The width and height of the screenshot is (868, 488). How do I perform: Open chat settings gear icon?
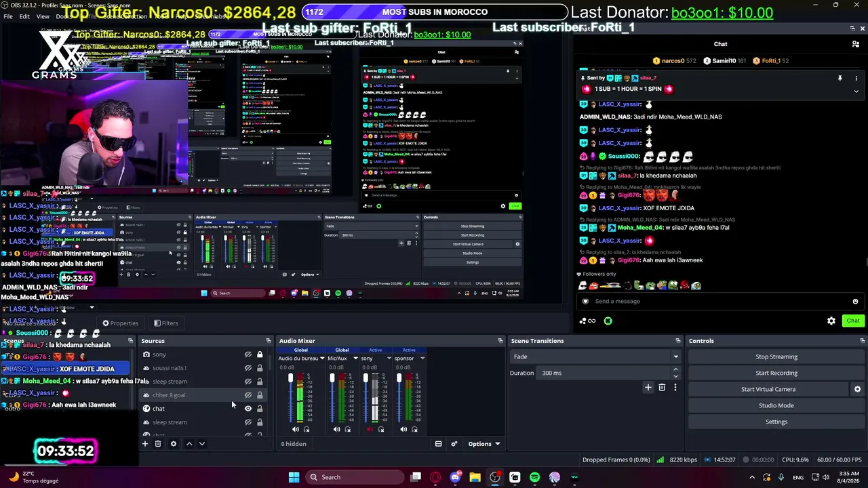[x=831, y=321]
